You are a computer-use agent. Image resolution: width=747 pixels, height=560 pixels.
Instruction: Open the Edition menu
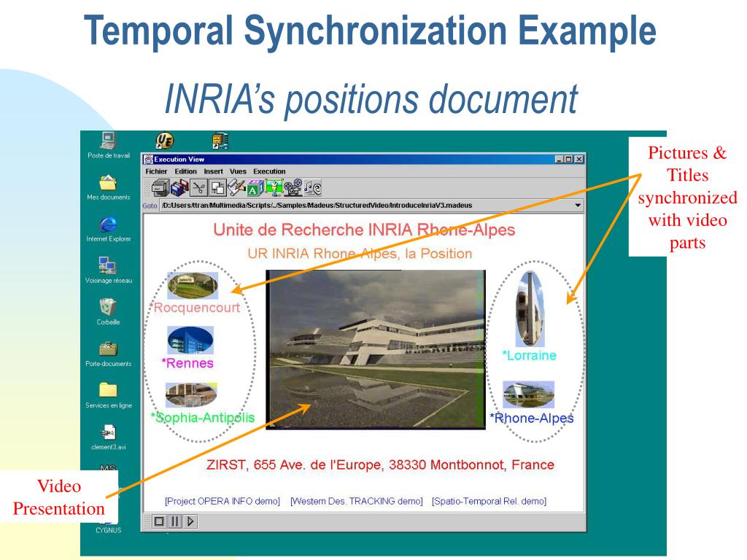185,171
